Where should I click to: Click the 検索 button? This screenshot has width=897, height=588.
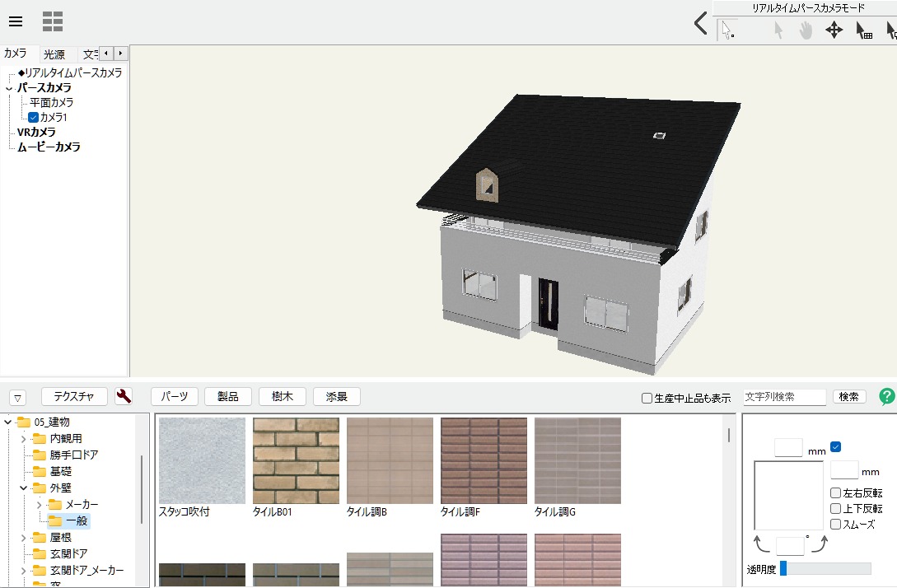849,397
